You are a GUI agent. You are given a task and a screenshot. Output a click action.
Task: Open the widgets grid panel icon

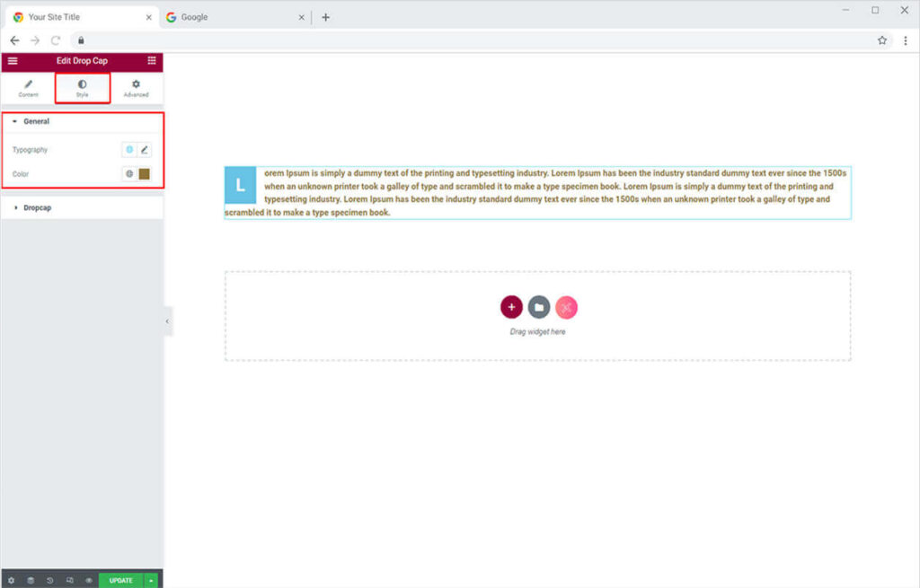pos(152,61)
